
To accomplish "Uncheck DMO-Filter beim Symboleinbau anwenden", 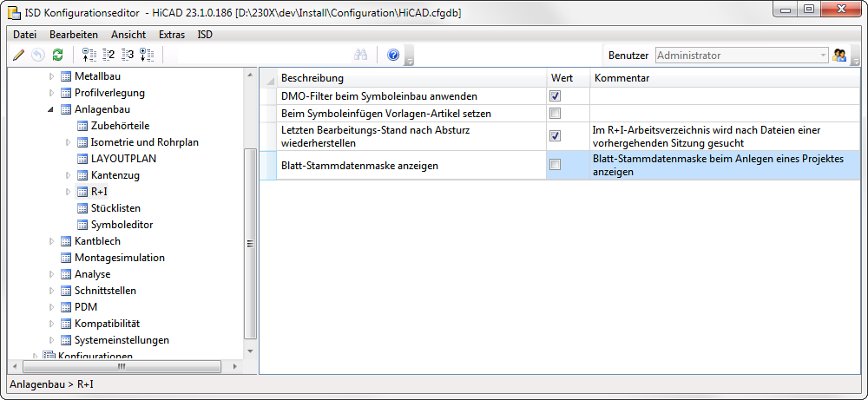I will 555,95.
